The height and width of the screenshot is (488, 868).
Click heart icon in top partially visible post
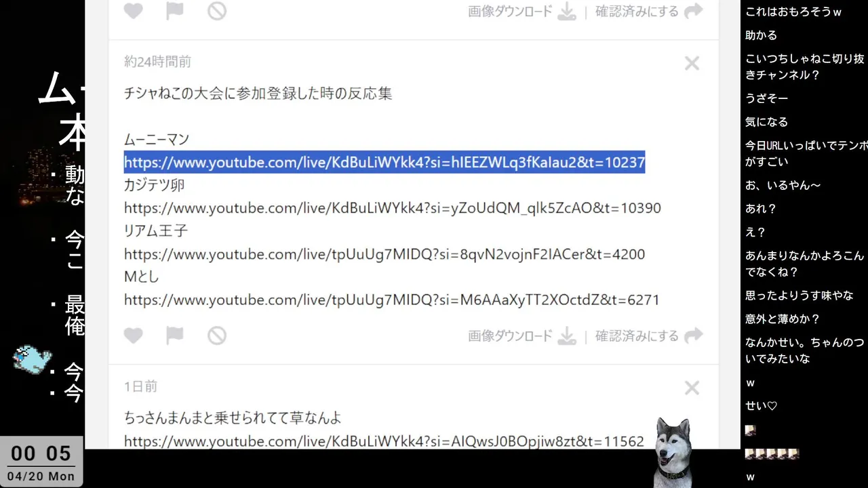point(134,11)
